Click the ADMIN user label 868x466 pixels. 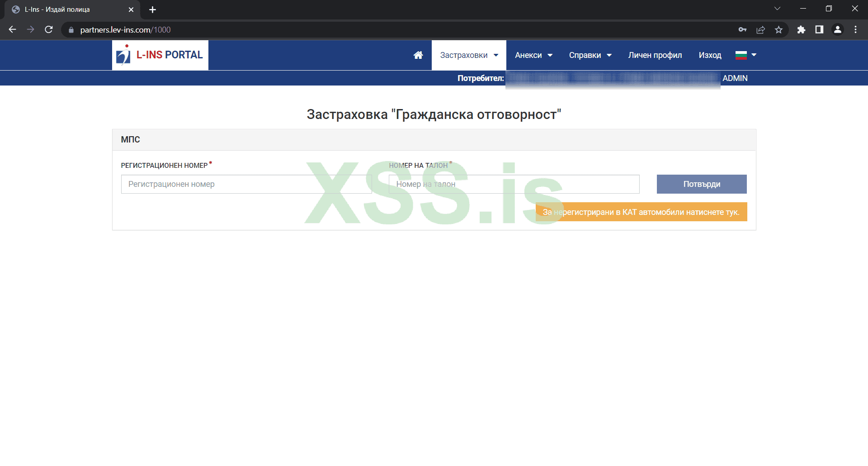tap(735, 78)
